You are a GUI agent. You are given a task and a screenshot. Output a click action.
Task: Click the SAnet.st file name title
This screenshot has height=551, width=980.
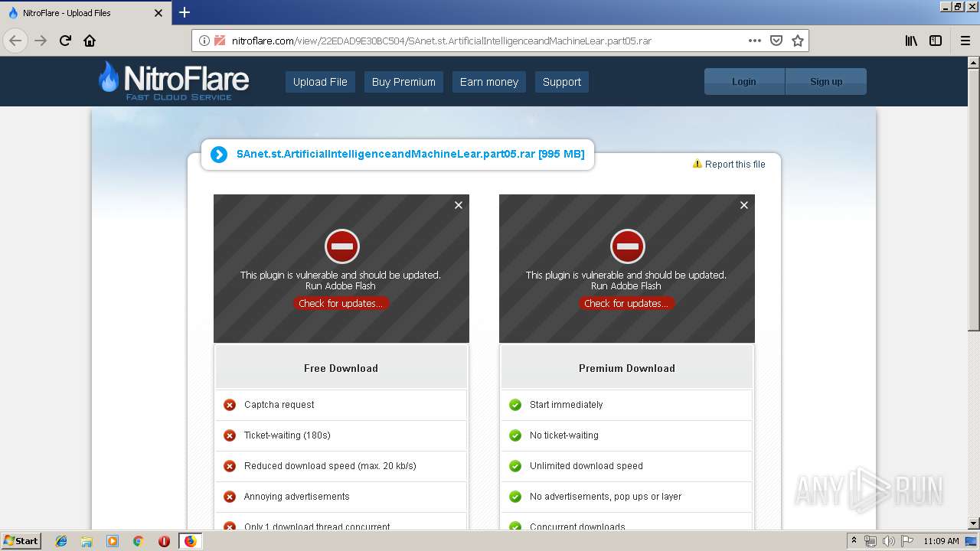(410, 154)
